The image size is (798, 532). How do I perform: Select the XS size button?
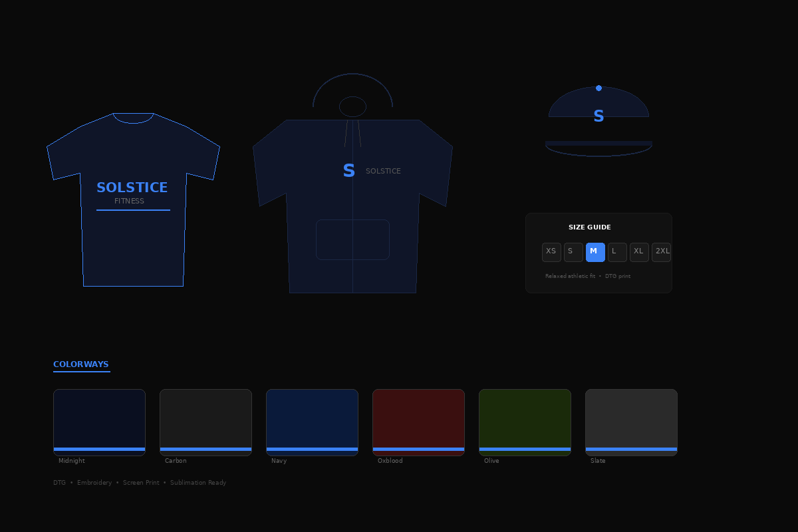click(x=551, y=252)
